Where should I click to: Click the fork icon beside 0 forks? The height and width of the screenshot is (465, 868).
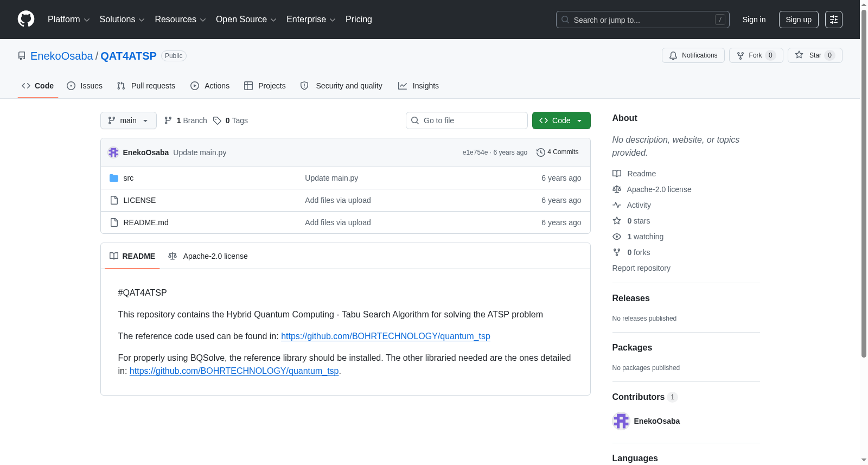click(617, 252)
